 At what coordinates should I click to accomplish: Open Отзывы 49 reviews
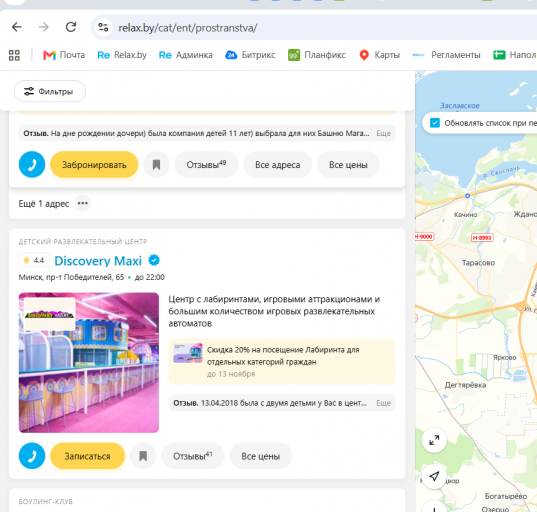click(206, 164)
